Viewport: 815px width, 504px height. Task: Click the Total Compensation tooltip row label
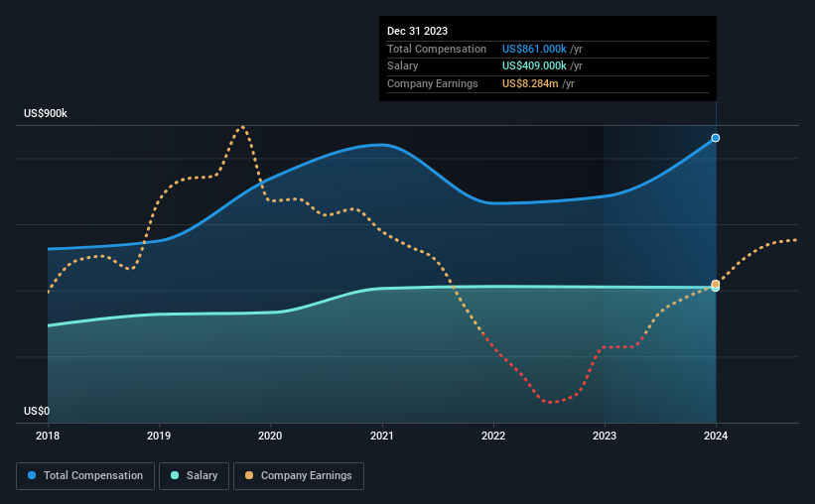point(437,49)
